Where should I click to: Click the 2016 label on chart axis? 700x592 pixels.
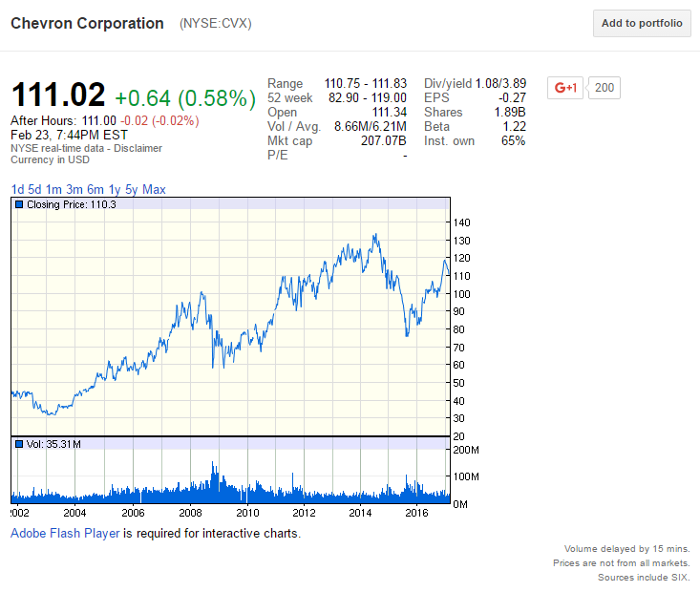[x=416, y=513]
